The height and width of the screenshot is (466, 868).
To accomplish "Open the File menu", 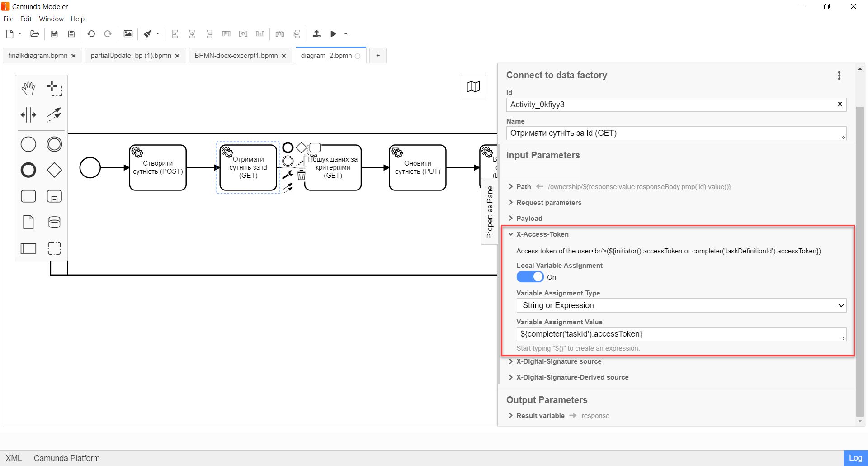I will click(x=9, y=19).
